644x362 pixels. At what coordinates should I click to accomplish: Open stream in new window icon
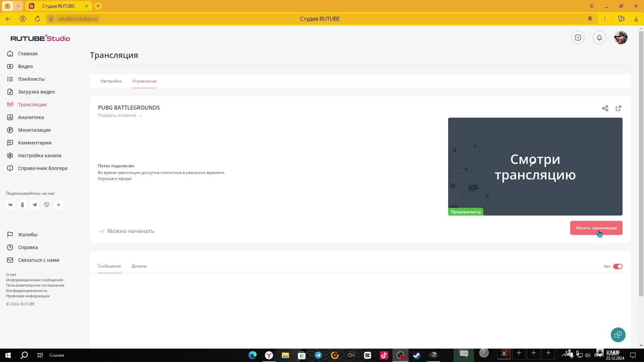tap(618, 108)
